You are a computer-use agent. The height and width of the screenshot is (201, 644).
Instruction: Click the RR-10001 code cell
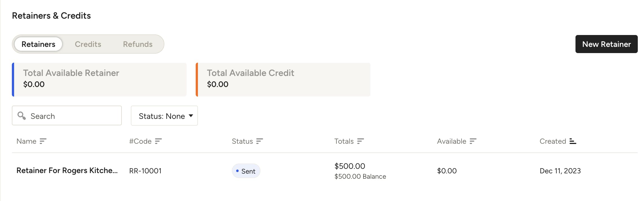tap(145, 171)
